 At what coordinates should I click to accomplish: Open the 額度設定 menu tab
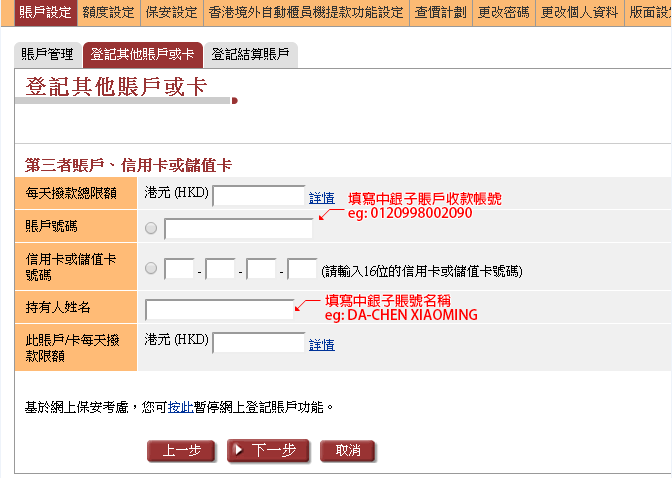point(108,12)
